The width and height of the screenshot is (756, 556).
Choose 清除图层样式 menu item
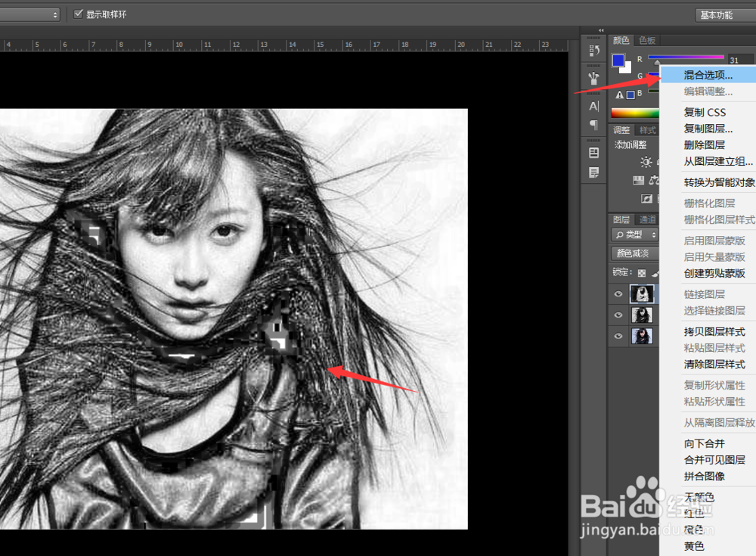pos(708,365)
